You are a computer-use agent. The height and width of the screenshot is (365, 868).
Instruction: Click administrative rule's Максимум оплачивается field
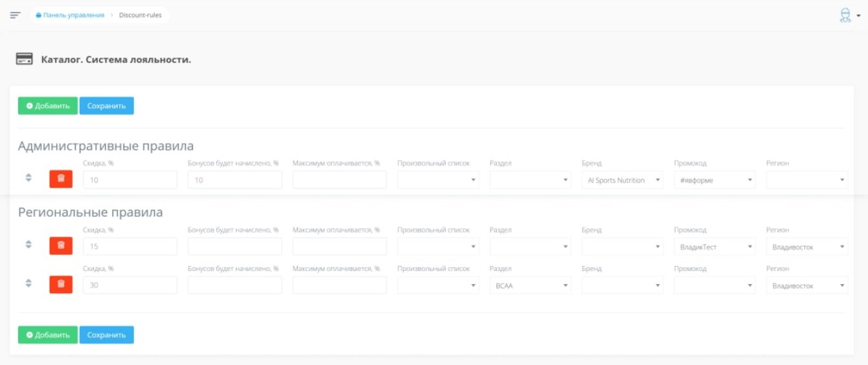tap(339, 180)
